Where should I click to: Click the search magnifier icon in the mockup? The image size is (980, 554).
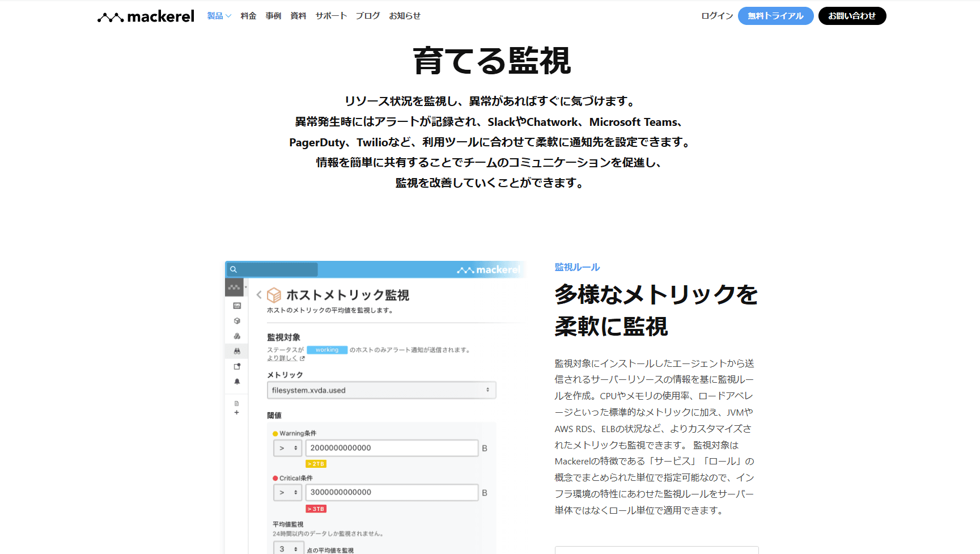tap(233, 269)
